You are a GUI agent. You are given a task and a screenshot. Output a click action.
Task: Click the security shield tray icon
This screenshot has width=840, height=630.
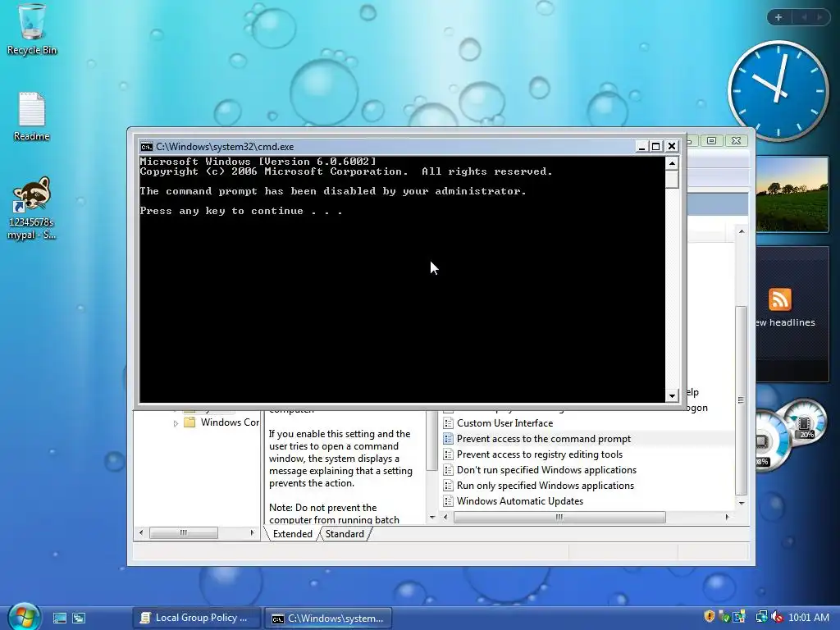[710, 617]
